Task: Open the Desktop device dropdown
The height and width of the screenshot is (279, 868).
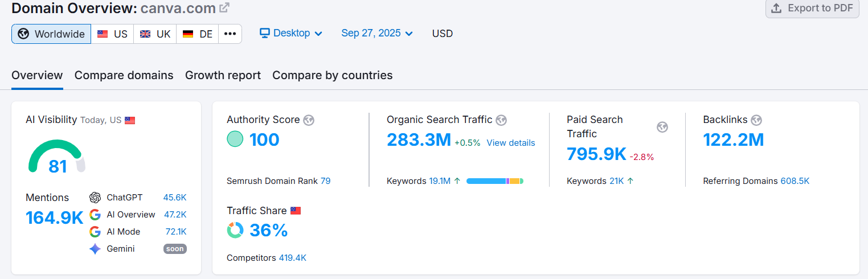Action: click(x=291, y=33)
